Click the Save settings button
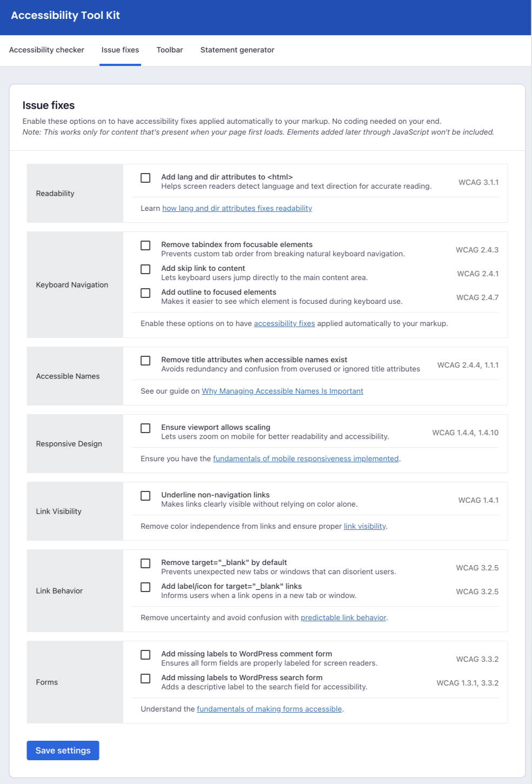 (x=63, y=750)
